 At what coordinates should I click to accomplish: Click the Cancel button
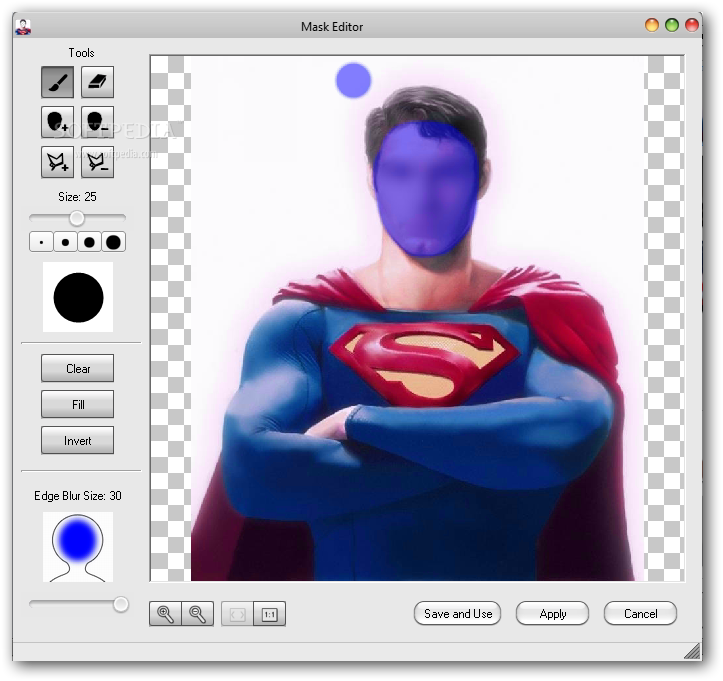[640, 614]
